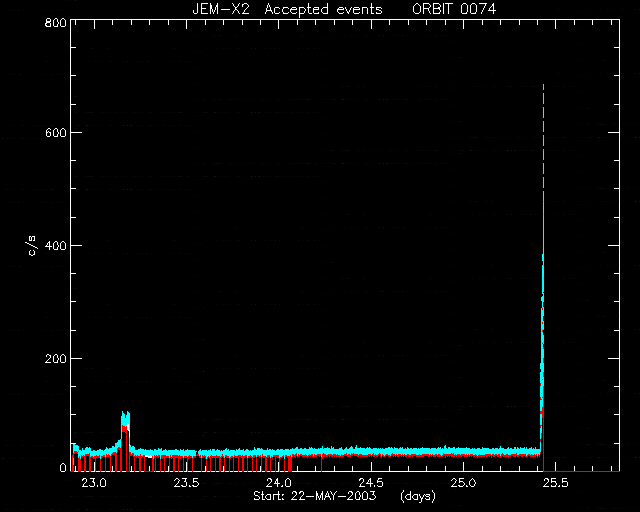640x512 pixels.
Task: Click the 400 y-axis tick label
Action: (56, 246)
